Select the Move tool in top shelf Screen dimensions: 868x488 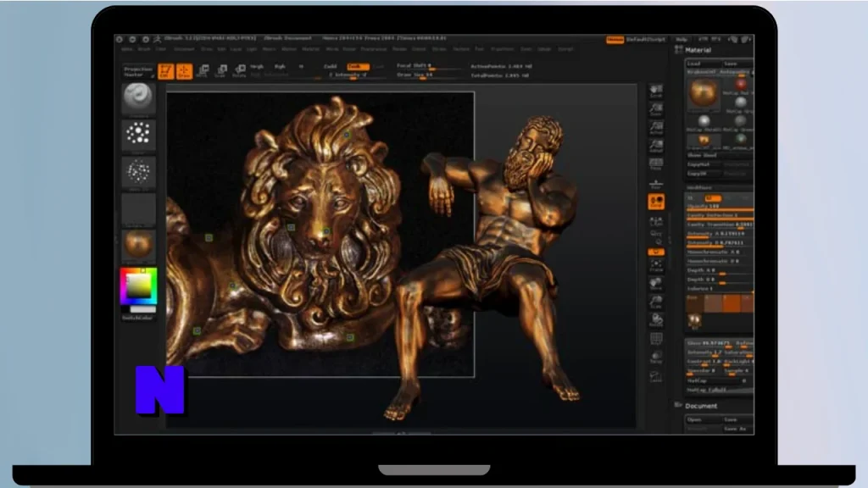(203, 71)
